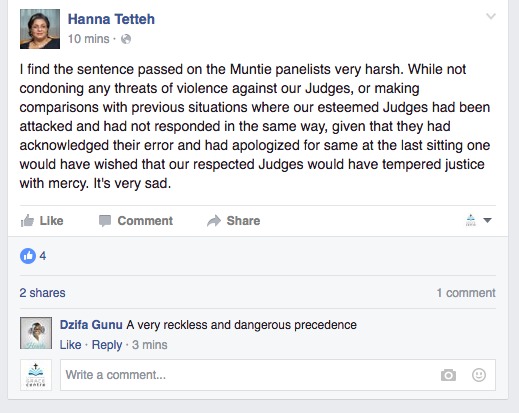Open Hanna Tetteh's profile name link
This screenshot has height=413, width=519.
pos(111,19)
